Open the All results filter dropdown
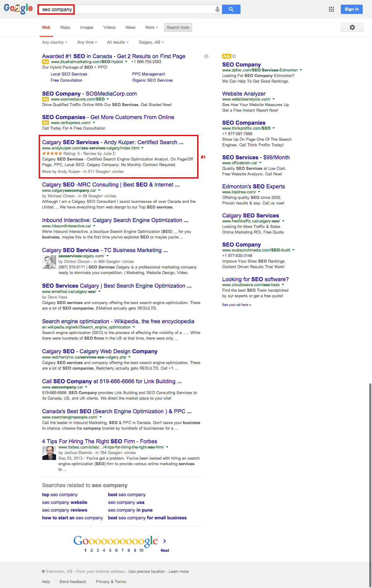 pos(118,42)
